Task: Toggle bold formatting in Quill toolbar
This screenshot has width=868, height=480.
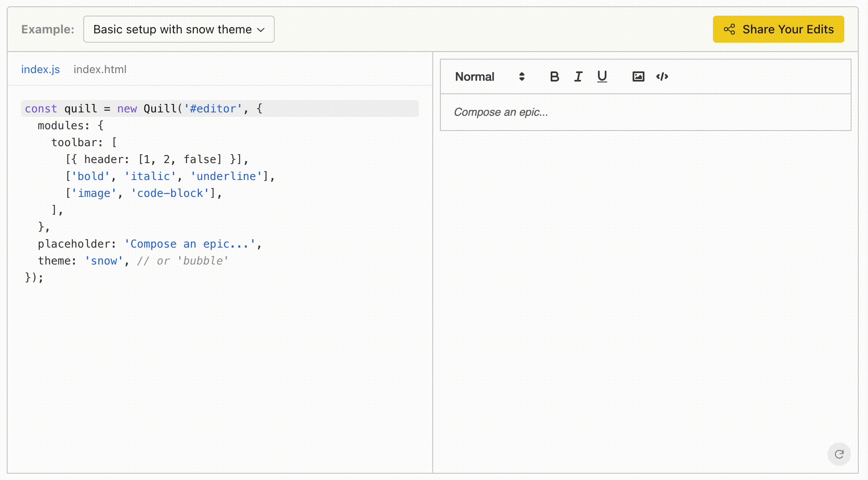Action: click(x=554, y=76)
